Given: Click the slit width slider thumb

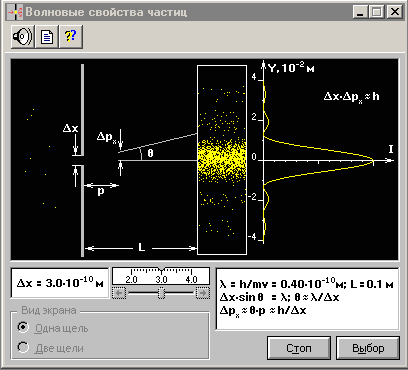Looking at the screenshot, I should (161, 293).
